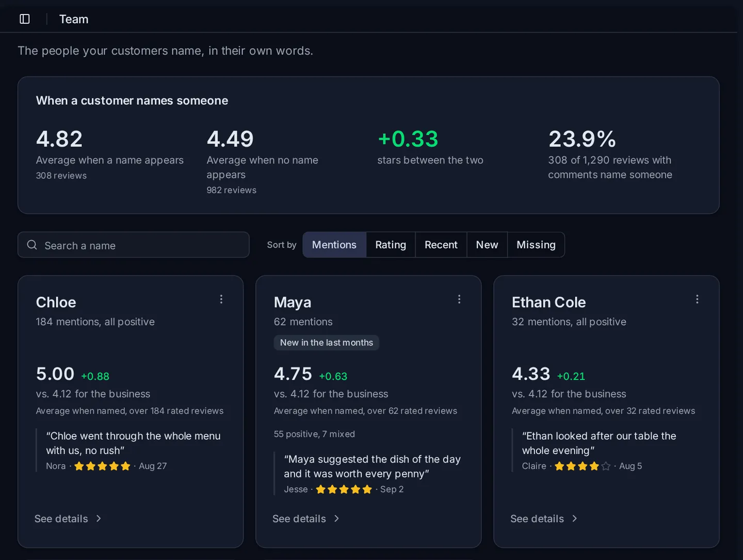This screenshot has width=743, height=560.
Task: Click Chloe's name heading
Action: point(56,302)
